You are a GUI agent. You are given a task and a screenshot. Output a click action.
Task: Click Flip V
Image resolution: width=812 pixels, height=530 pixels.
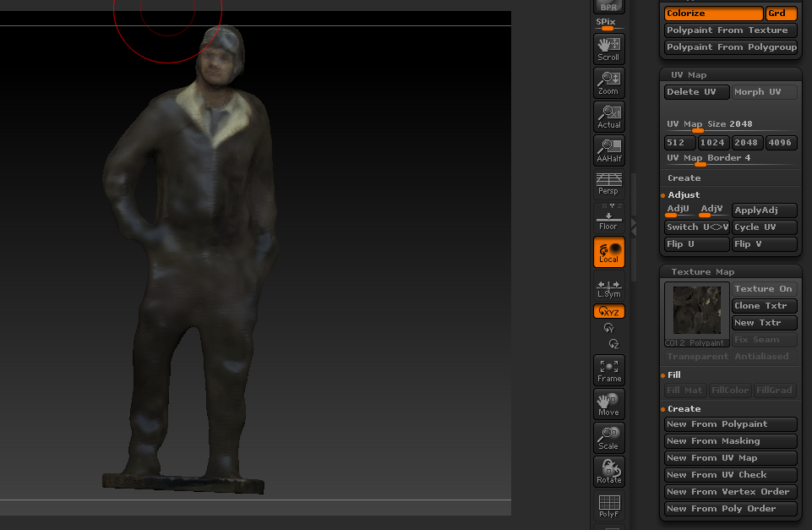tap(764, 244)
